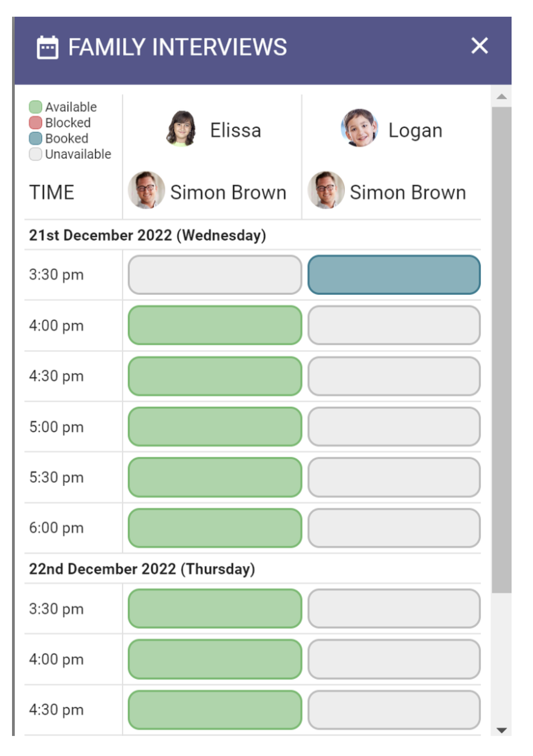The image size is (533, 756).
Task: Click the green Available legend swatch
Action: point(36,107)
